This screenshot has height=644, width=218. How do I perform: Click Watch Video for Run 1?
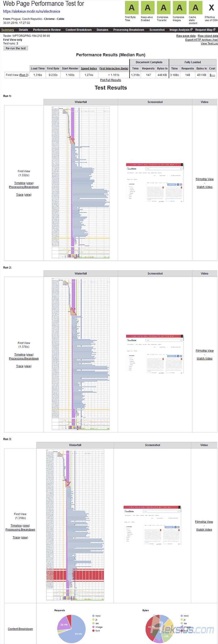[205, 187]
